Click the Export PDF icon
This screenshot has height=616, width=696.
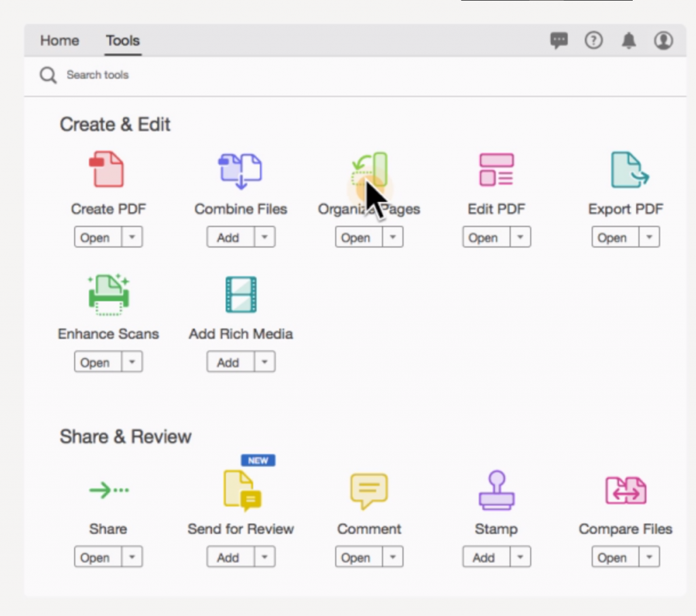tap(629, 169)
